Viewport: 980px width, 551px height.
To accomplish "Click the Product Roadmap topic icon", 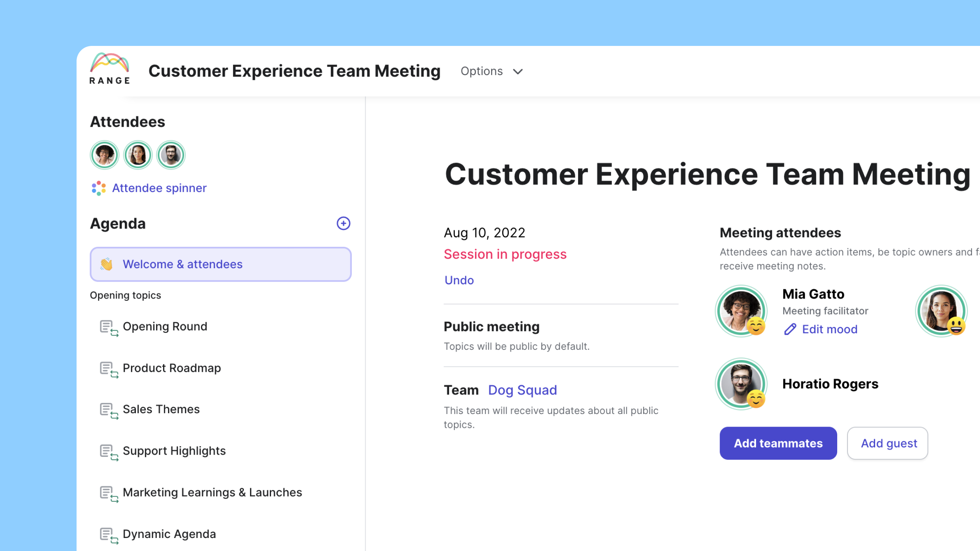I will click(x=109, y=370).
